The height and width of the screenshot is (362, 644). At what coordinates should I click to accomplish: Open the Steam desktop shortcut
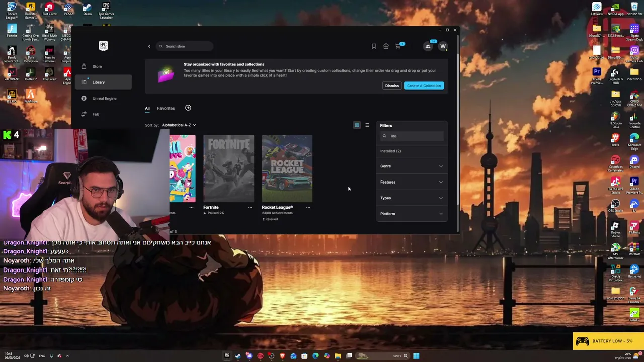[87, 9]
